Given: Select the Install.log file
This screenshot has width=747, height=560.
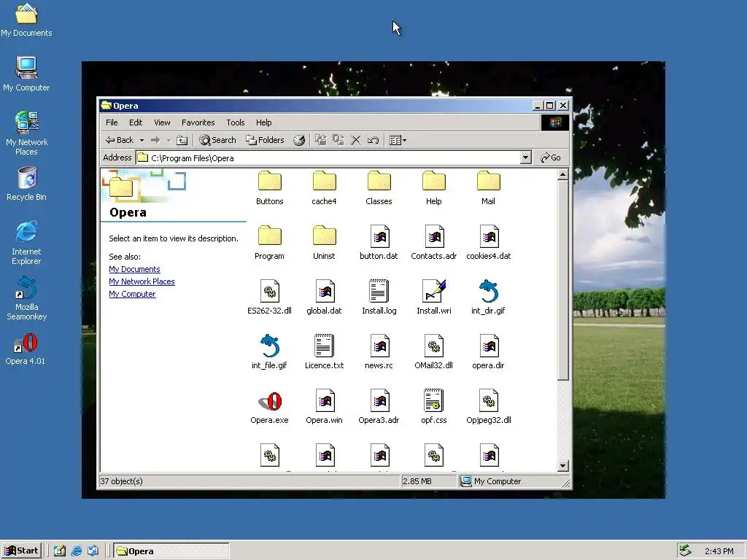Looking at the screenshot, I should point(379,297).
